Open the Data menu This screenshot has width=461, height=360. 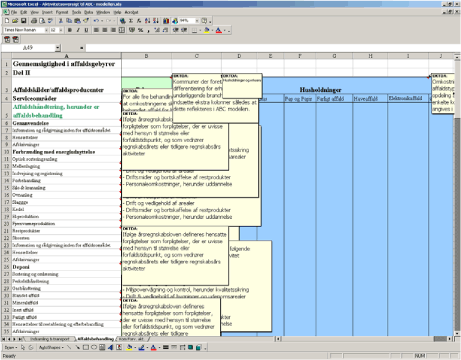[x=88, y=12]
